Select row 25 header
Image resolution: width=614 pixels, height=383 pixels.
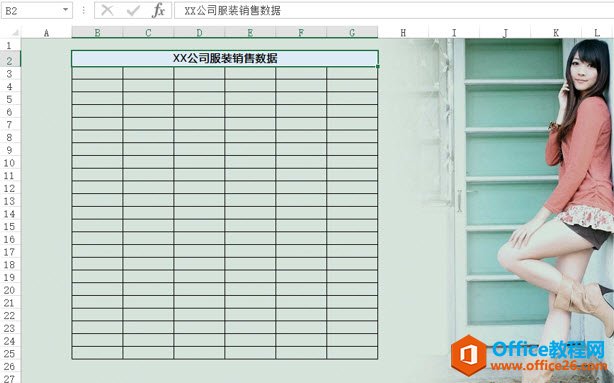click(10, 354)
